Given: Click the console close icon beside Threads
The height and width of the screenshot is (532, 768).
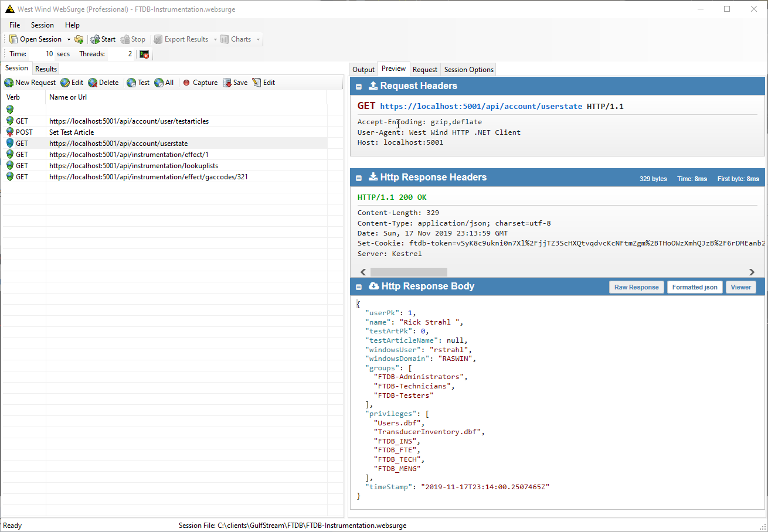Looking at the screenshot, I should 144,54.
